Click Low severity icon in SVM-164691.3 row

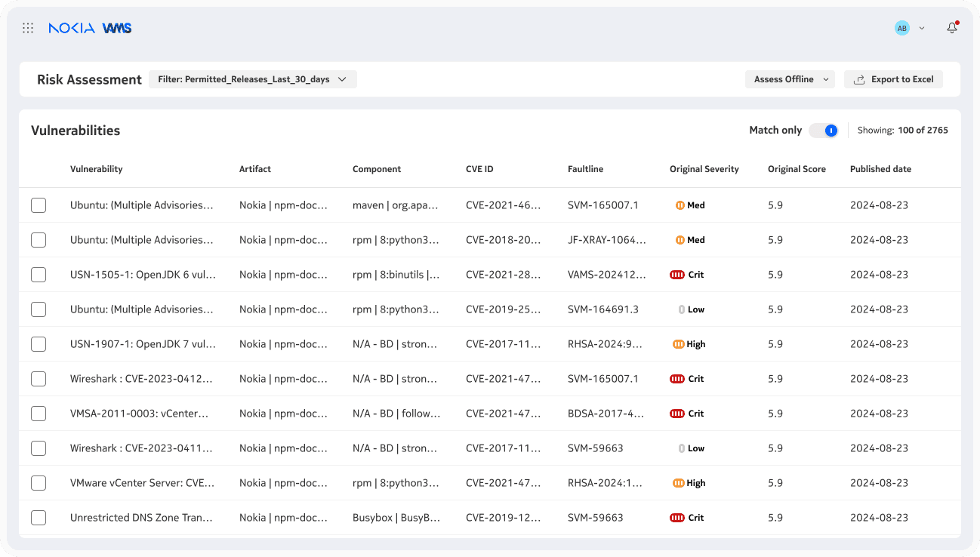pos(682,309)
